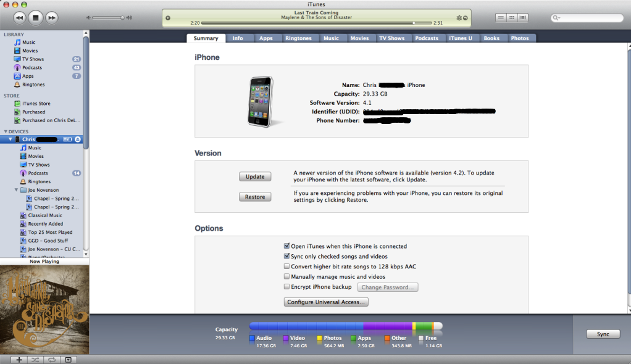Screen dimensions: 631x364
Task: Eject the Chris iPhone device
Action: [x=78, y=139]
